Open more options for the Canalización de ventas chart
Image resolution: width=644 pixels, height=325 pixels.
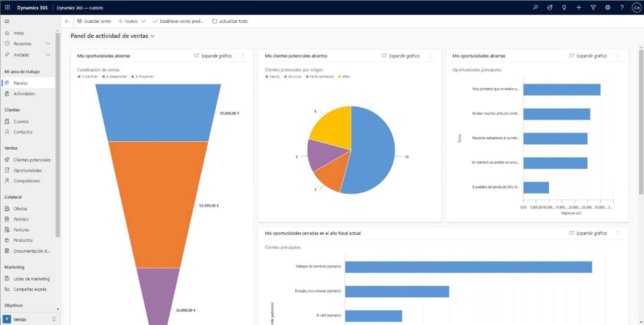242,56
